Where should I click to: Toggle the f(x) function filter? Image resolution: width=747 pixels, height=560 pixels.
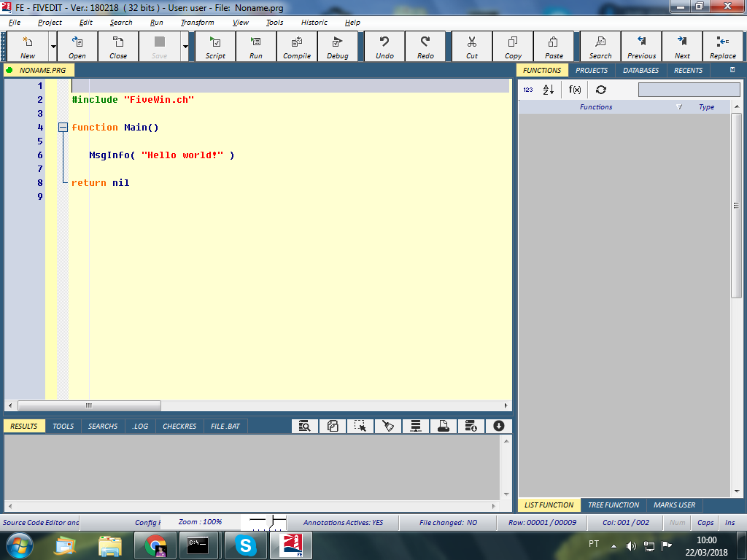coord(575,90)
